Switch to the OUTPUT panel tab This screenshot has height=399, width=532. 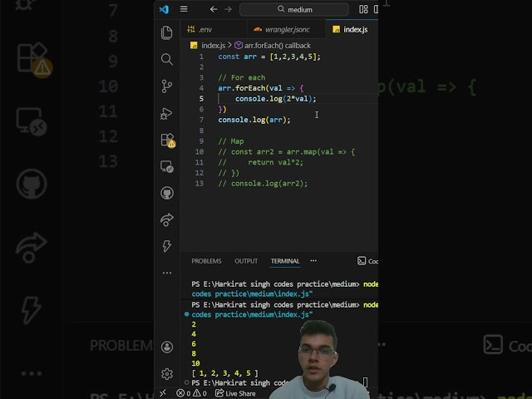246,261
